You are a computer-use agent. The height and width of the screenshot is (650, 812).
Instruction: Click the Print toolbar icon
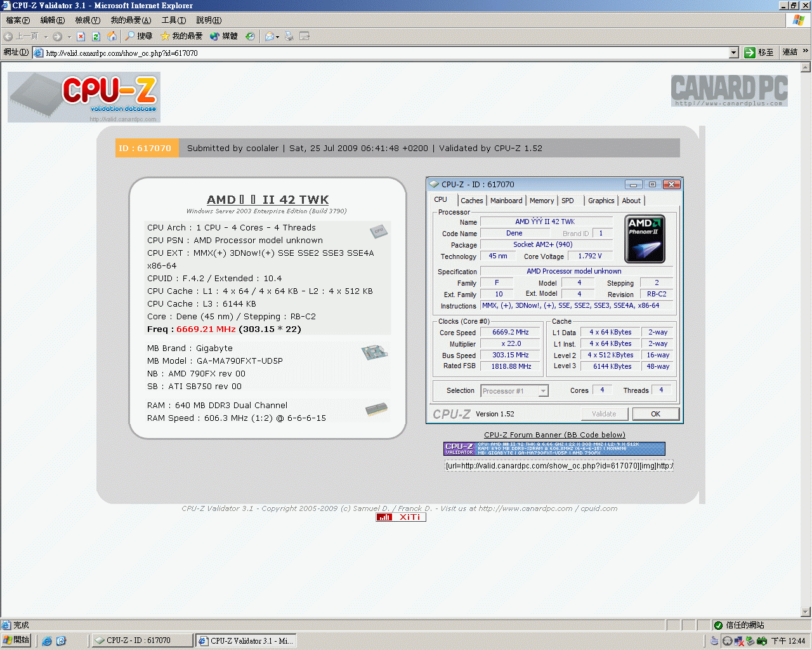(289, 36)
